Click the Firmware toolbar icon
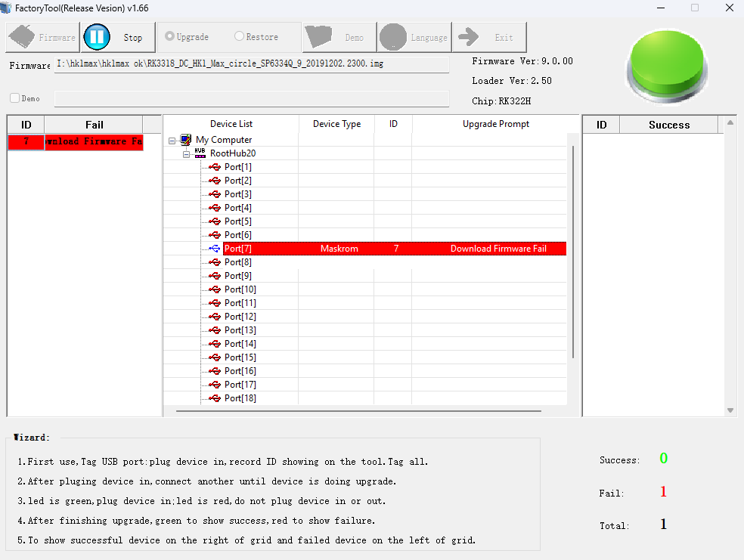The height and width of the screenshot is (560, 744). click(22, 37)
